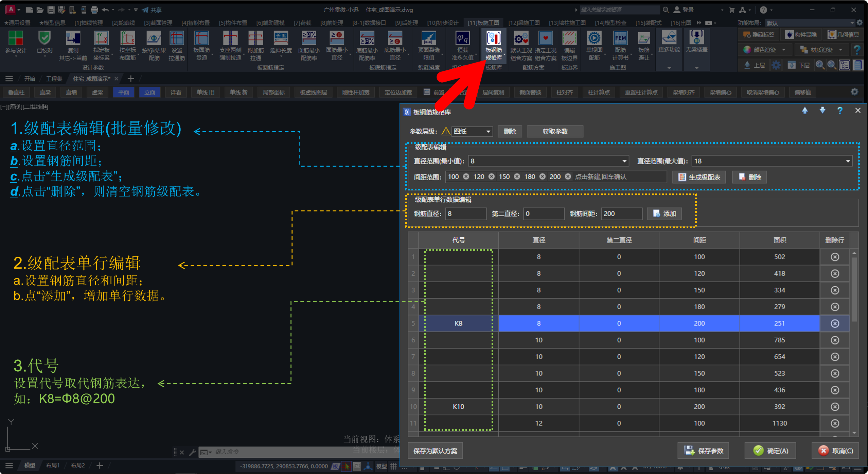Image resolution: width=868 pixels, height=474 pixels.
Task: Select the 编辑板边界 tool
Action: (569, 46)
